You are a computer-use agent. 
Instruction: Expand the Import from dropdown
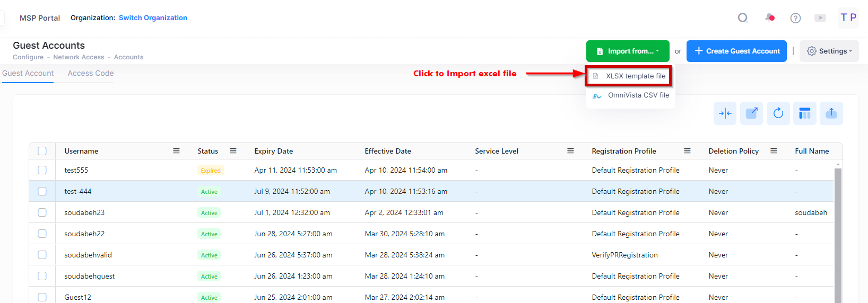(x=628, y=51)
